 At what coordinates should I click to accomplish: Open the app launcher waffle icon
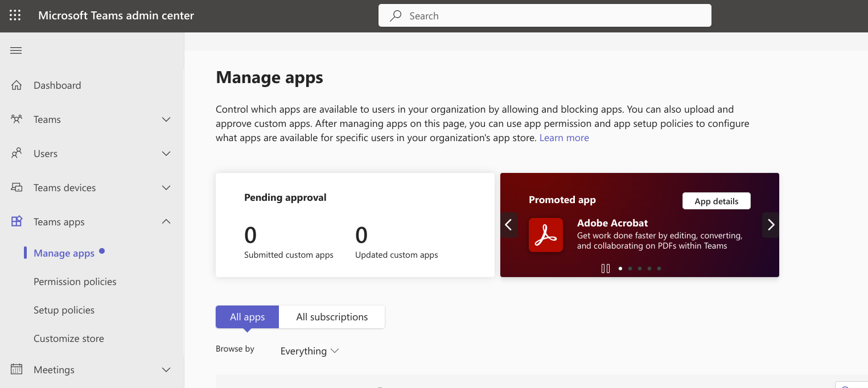[15, 15]
